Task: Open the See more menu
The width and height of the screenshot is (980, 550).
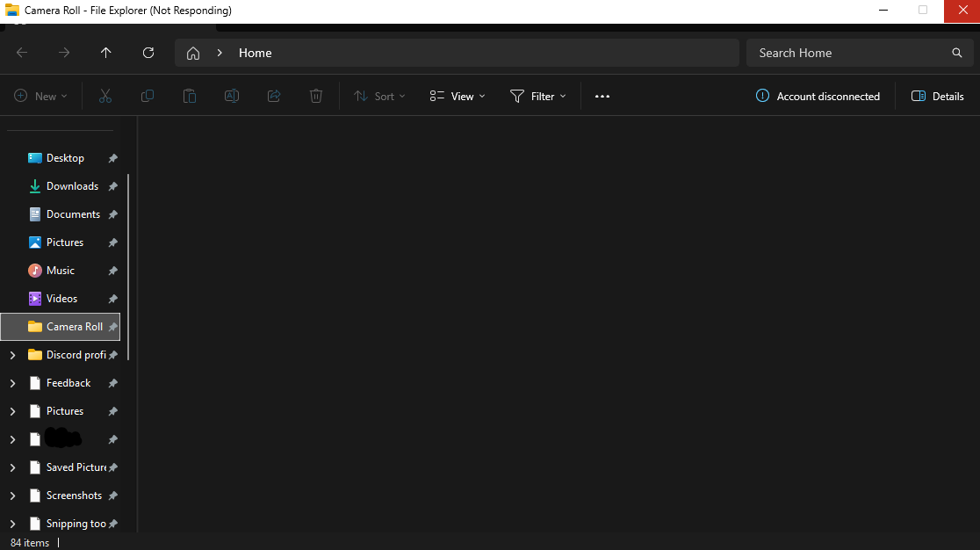Action: 602,96
